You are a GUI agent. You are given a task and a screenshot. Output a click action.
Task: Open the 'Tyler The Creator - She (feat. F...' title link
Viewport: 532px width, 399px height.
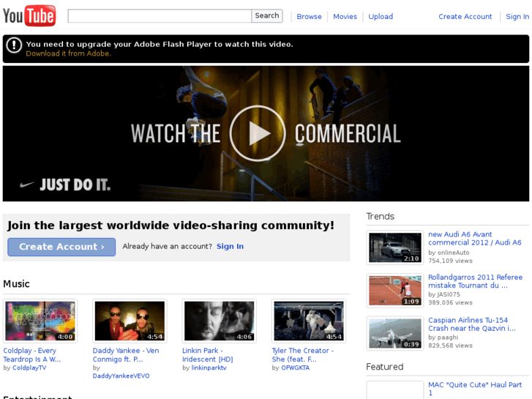(303, 355)
